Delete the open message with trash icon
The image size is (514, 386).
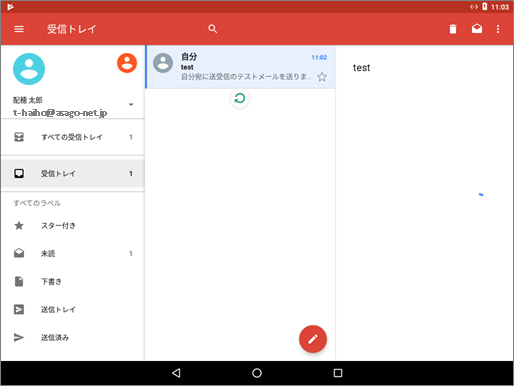453,29
